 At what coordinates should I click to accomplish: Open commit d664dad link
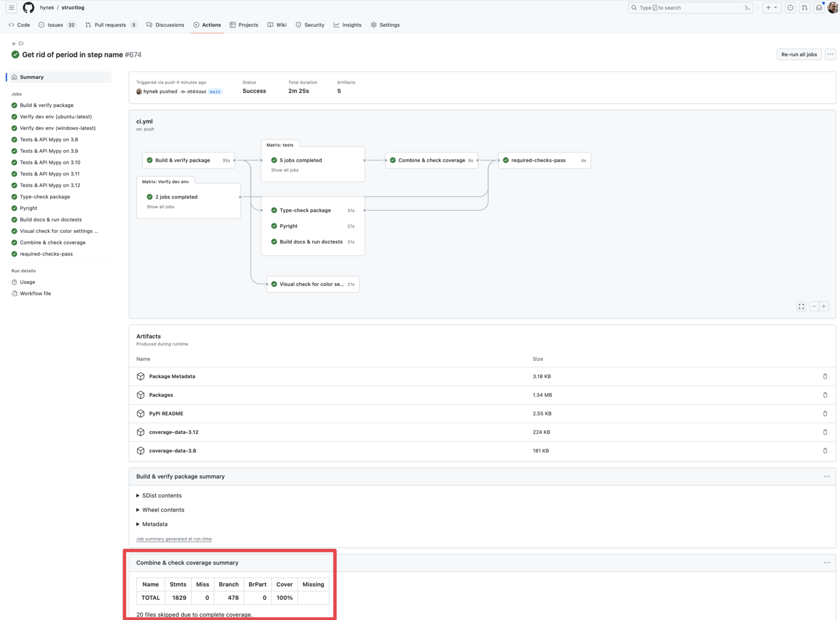coord(196,92)
